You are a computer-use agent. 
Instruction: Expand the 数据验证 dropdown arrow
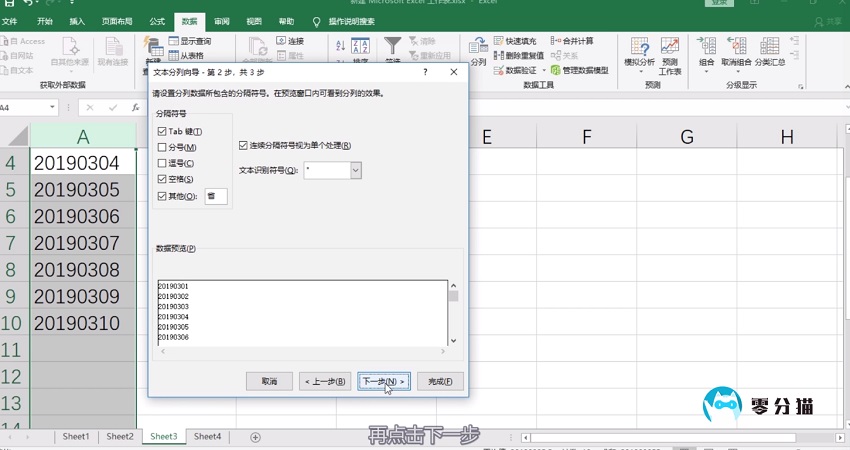tap(543, 71)
